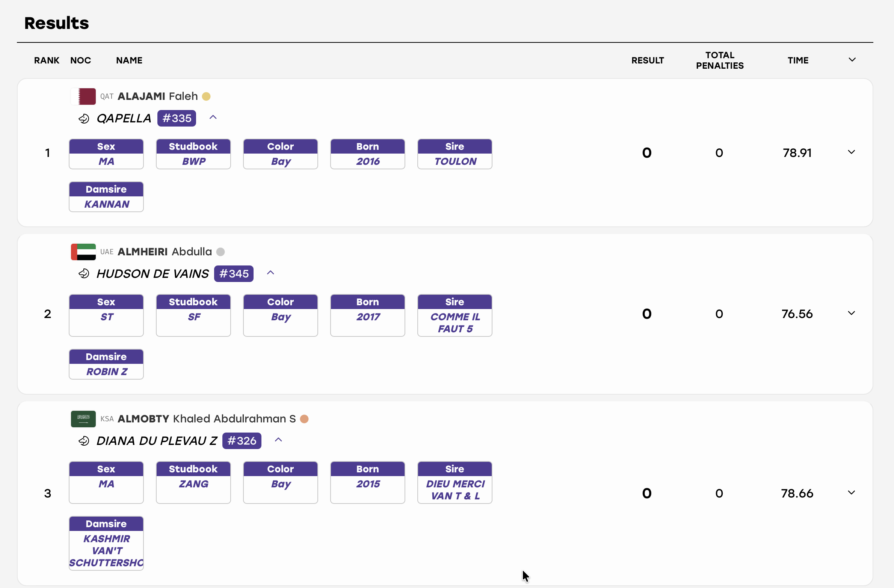Click the Studbook card showing BWP
894x588 pixels.
coord(193,154)
